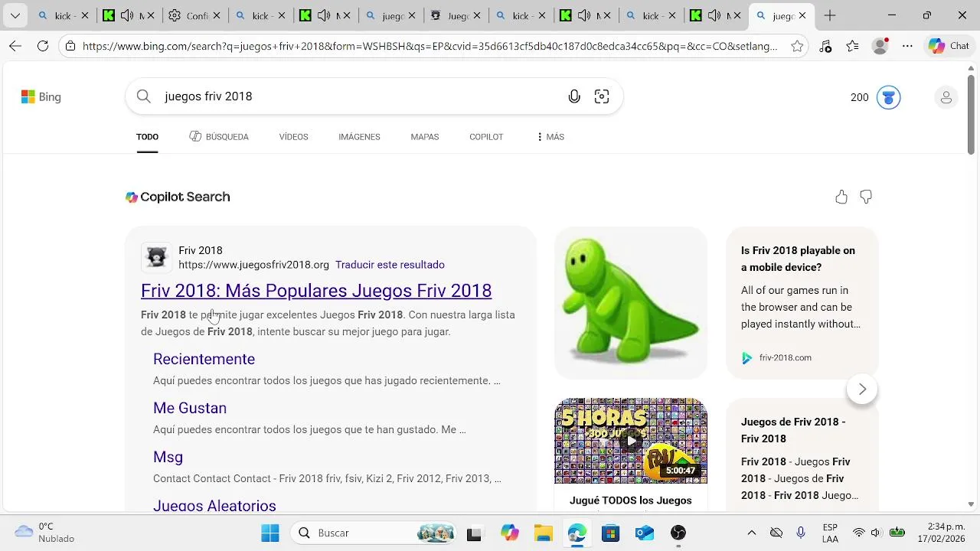Screen dimensions: 980x551
Task: Open visual search camera icon
Action: pos(602,96)
